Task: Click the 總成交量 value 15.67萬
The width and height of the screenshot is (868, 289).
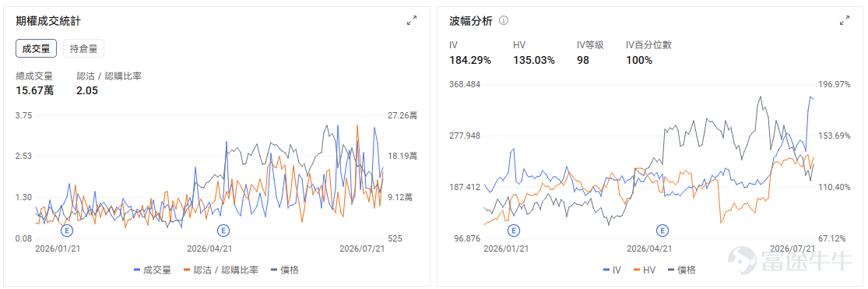Action: point(34,90)
